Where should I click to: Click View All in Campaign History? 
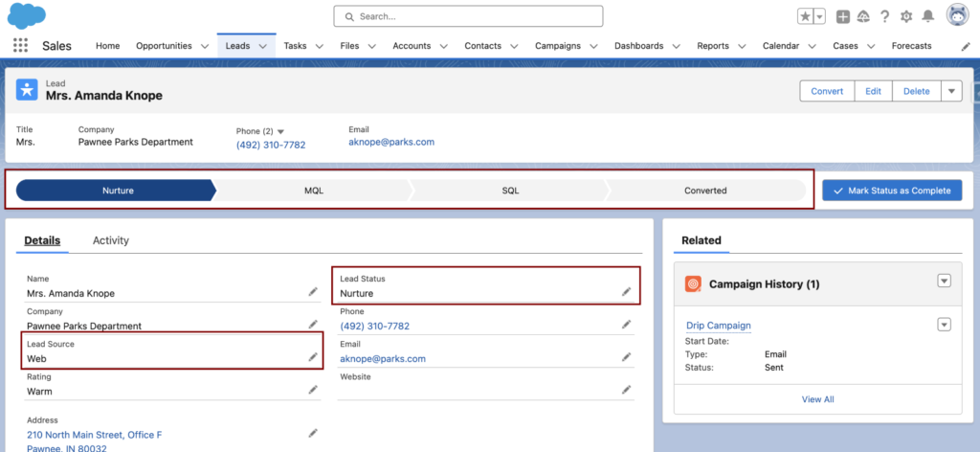(817, 399)
